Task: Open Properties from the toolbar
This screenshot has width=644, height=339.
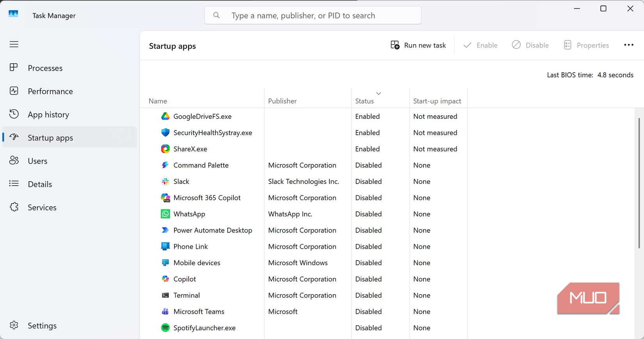Action: 586,45
